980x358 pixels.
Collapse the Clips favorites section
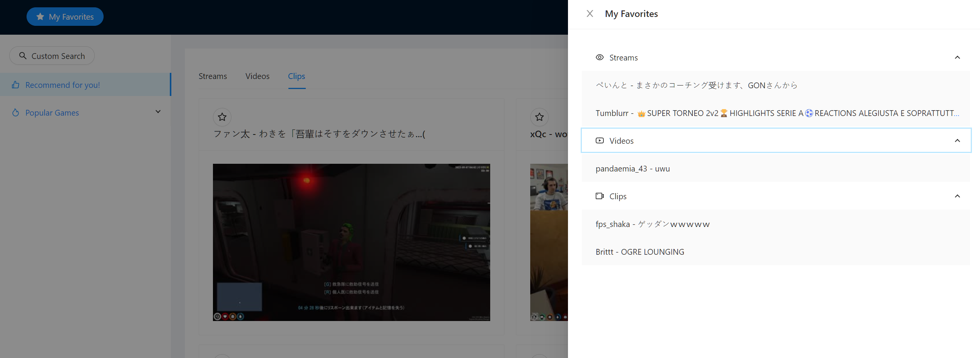click(x=957, y=196)
